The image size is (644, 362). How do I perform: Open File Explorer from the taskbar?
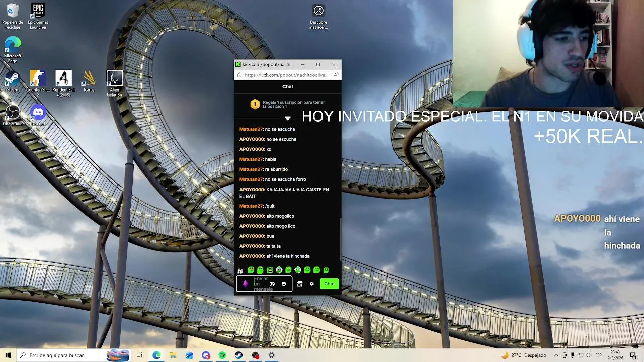tap(173, 355)
